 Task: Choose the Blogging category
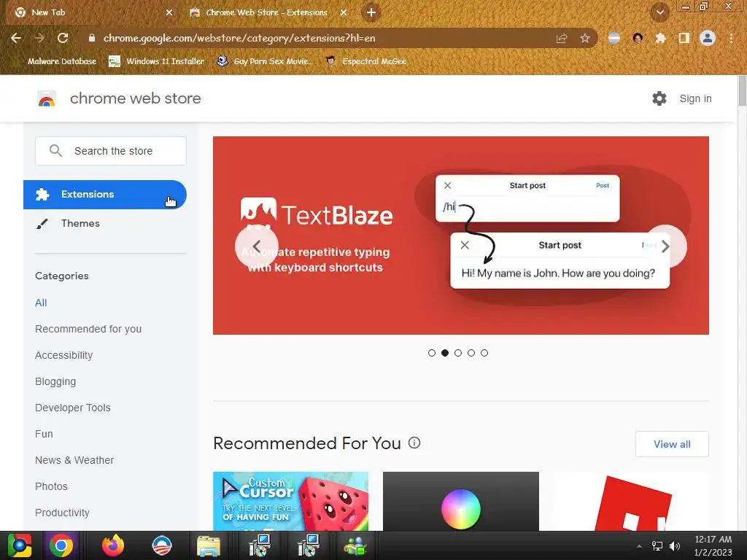pos(55,381)
